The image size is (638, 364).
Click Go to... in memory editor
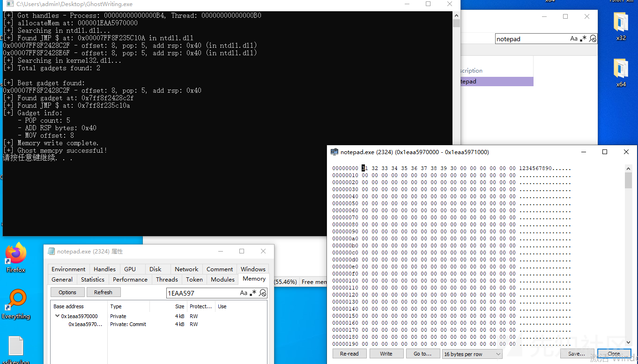pyautogui.click(x=423, y=354)
